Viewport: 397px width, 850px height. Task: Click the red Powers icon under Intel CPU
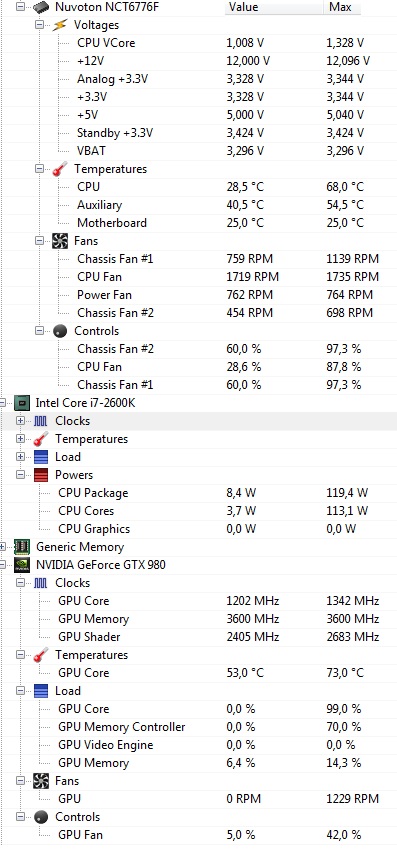point(41,475)
